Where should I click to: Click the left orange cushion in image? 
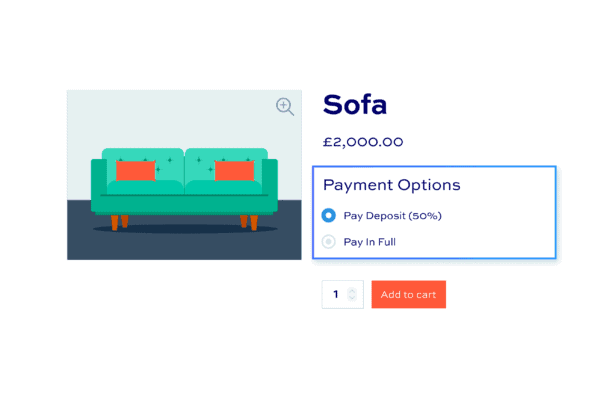[x=135, y=170]
